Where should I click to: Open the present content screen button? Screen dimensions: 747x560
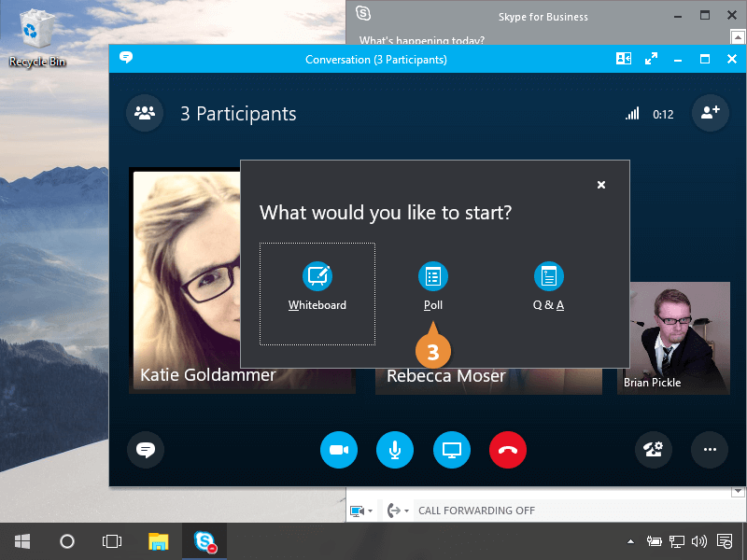[x=452, y=450]
